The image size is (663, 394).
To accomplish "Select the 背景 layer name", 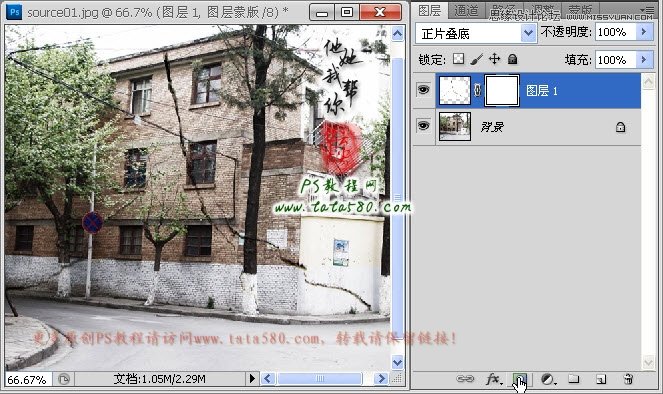I will click(492, 127).
